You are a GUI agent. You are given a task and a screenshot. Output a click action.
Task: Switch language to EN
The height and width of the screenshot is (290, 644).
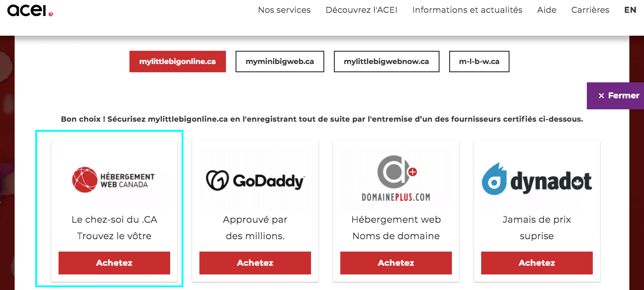tap(630, 10)
